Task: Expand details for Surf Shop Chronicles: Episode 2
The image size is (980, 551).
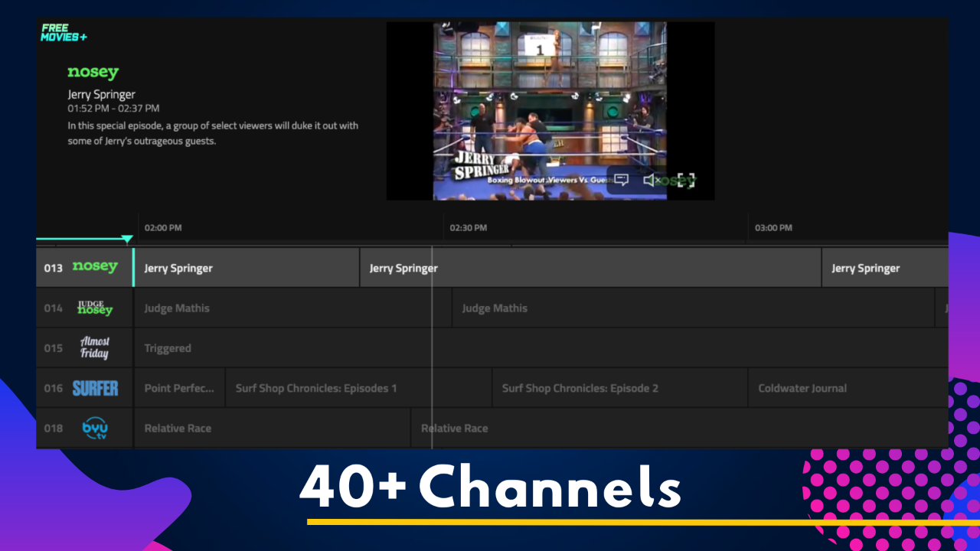Action: point(580,388)
